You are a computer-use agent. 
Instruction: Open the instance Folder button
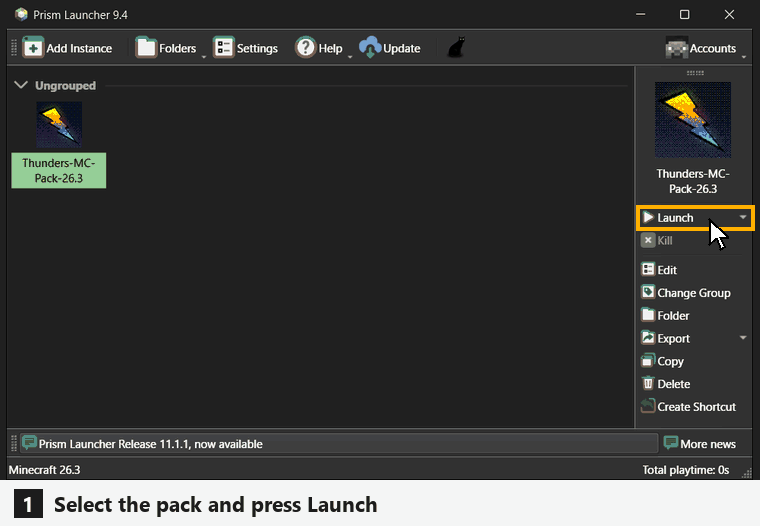click(x=665, y=315)
